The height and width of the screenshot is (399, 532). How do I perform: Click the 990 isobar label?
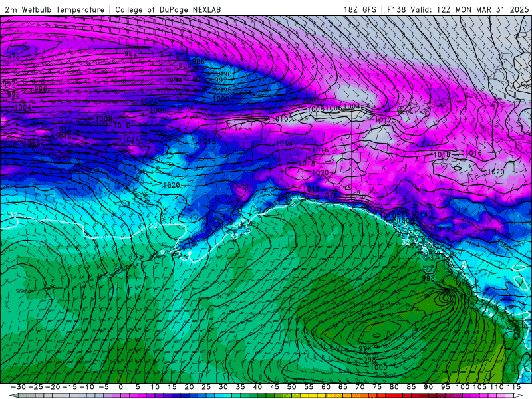click(225, 74)
